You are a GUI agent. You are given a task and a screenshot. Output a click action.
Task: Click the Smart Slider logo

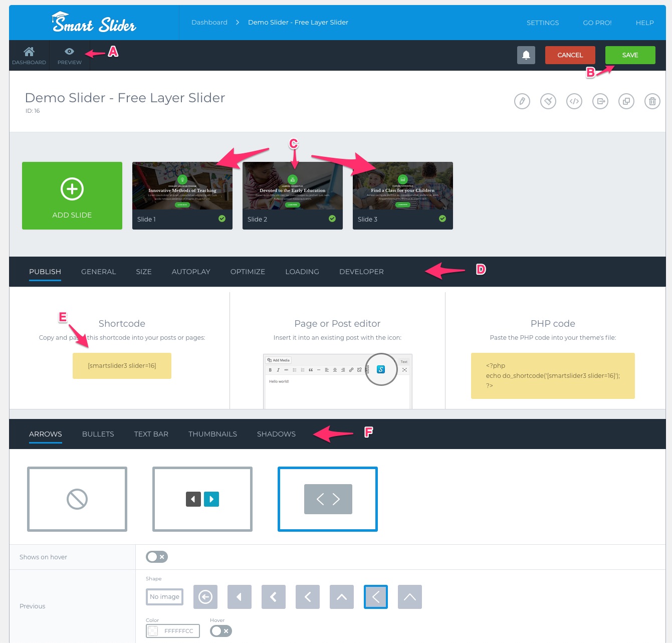94,23
